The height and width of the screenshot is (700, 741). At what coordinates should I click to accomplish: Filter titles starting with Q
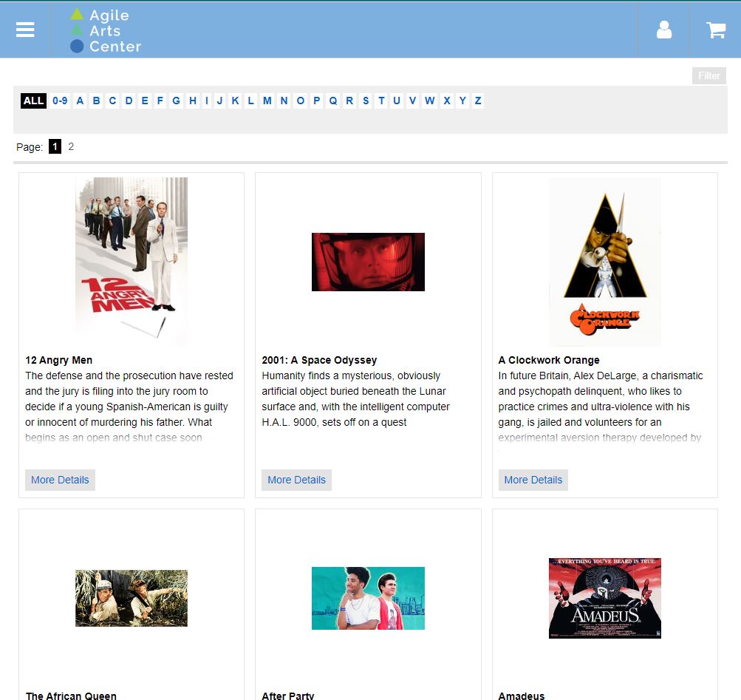tap(333, 101)
